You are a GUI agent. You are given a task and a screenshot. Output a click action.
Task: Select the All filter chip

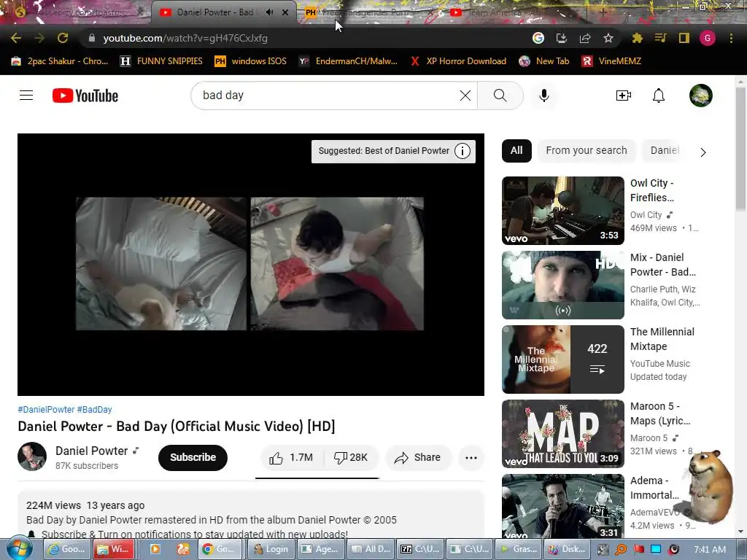coord(516,150)
